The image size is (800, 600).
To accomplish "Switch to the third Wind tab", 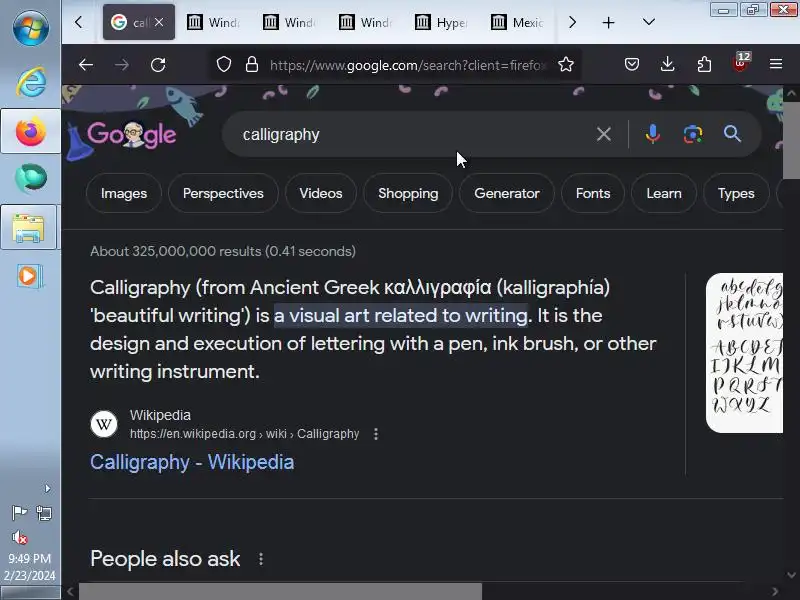I will [x=366, y=22].
